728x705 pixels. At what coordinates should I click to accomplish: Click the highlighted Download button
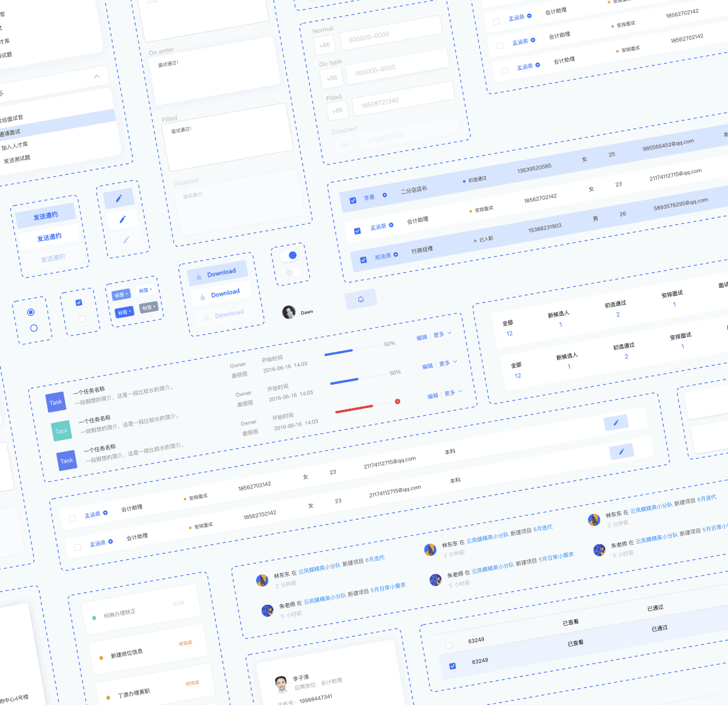click(217, 274)
